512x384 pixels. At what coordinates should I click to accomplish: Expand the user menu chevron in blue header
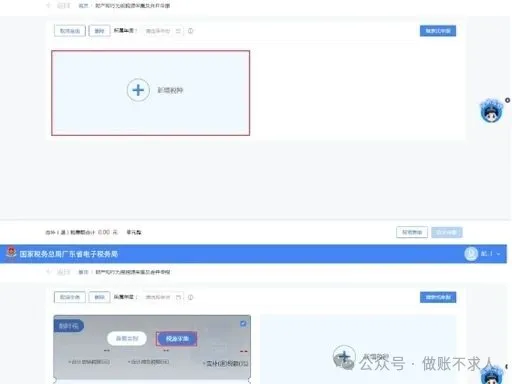click(498, 254)
